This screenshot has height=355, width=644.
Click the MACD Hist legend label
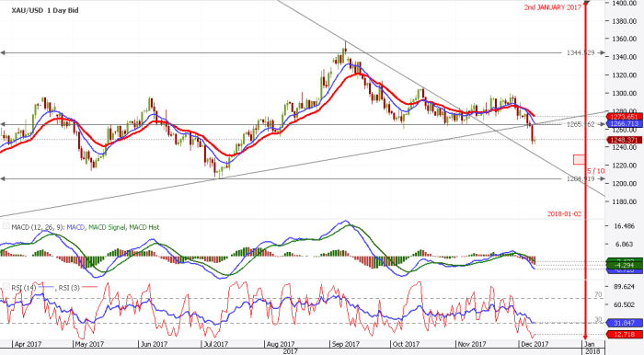[144, 227]
